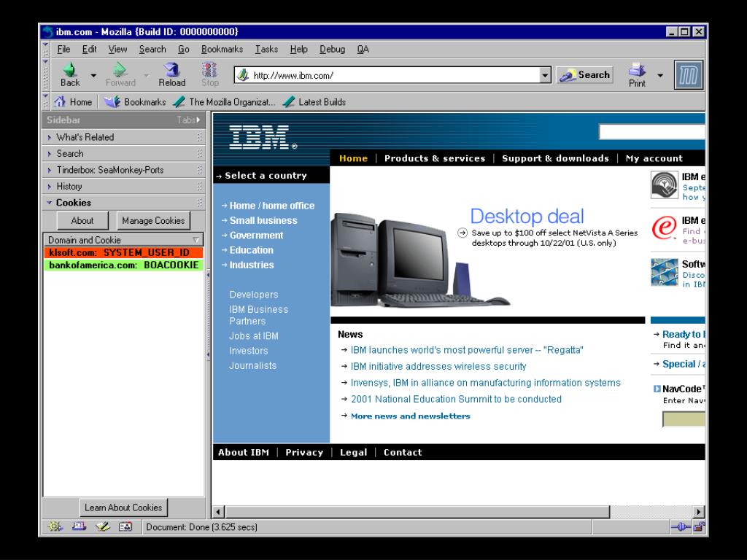747x560 pixels.
Task: Click the Stop loading button
Action: (x=209, y=75)
